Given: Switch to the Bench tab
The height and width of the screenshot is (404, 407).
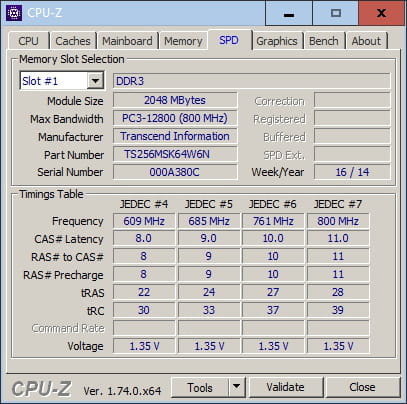Looking at the screenshot, I should (x=324, y=41).
